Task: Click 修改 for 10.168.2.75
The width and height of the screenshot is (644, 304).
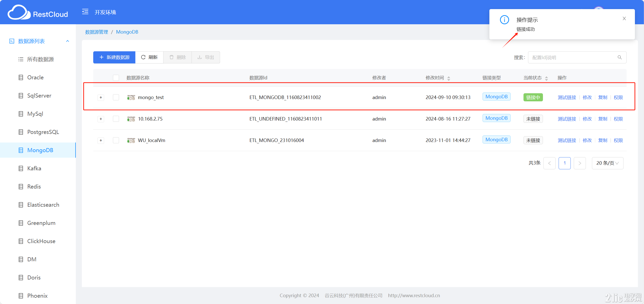Action: (587, 119)
